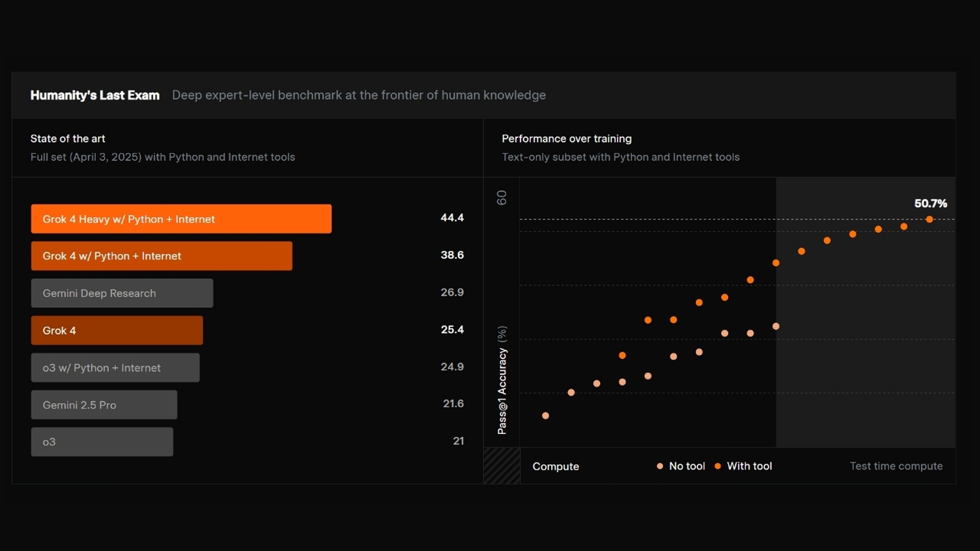Viewport: 980px width, 551px height.
Task: Select the o3 w/ Python + Internet bar
Action: tap(115, 368)
